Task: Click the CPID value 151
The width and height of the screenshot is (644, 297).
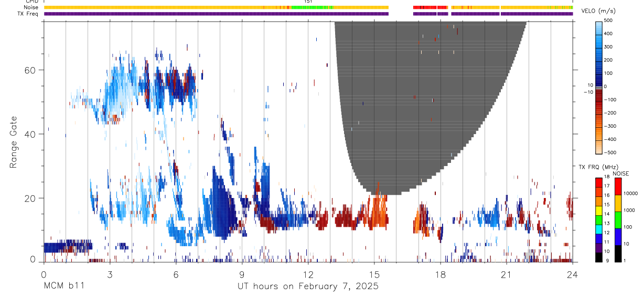Action: (x=308, y=2)
